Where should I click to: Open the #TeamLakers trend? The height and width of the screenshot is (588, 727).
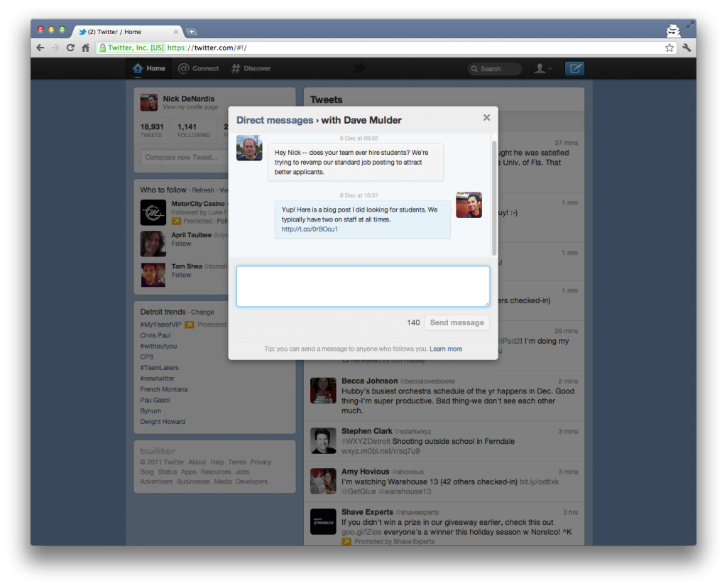tap(160, 368)
